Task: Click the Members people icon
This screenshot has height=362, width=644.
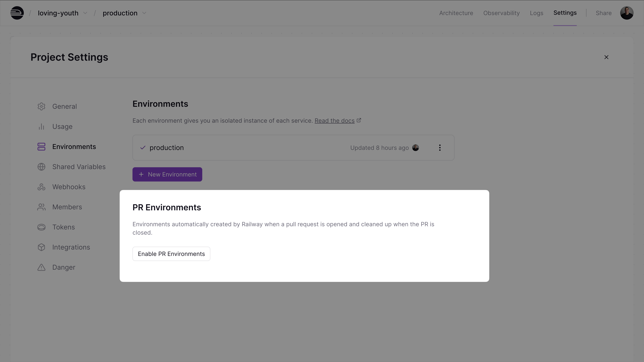Action: [x=41, y=207]
